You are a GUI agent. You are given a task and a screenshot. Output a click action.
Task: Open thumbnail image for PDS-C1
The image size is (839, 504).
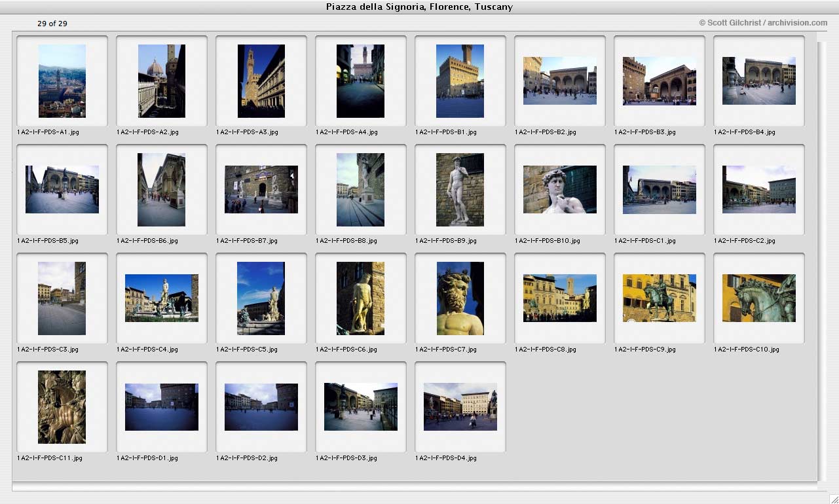660,189
